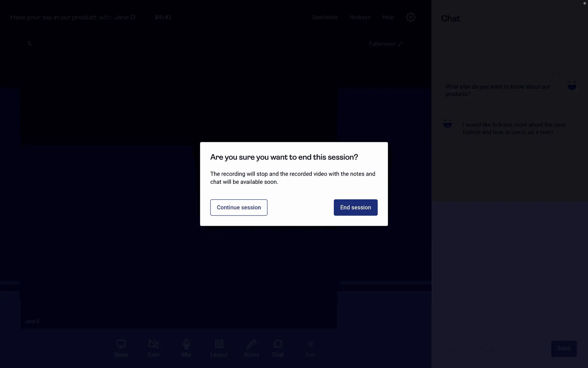Viewport: 588px width, 368px height.
Task: Click Continue session in the dialog
Action: coord(239,207)
